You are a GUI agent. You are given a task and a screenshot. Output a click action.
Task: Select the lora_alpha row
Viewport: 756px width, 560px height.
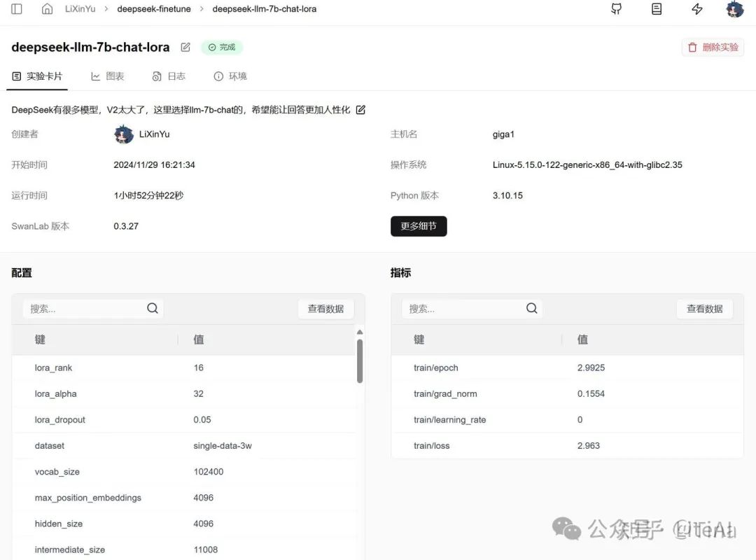[x=183, y=393]
